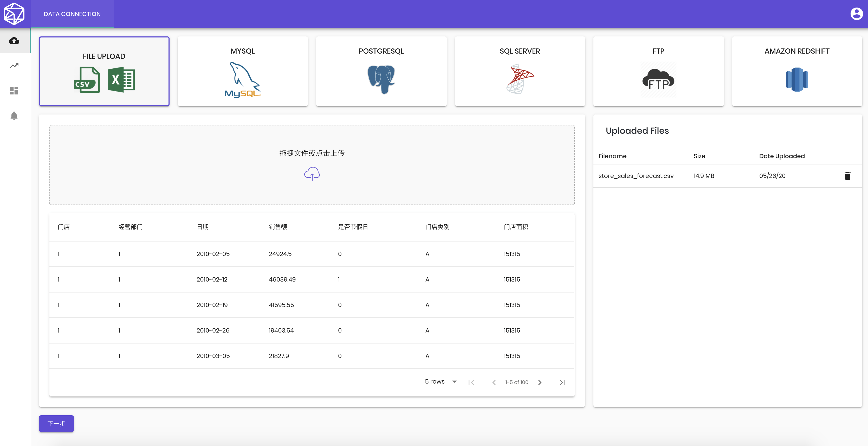Go to next table page
The width and height of the screenshot is (868, 446).
click(540, 382)
